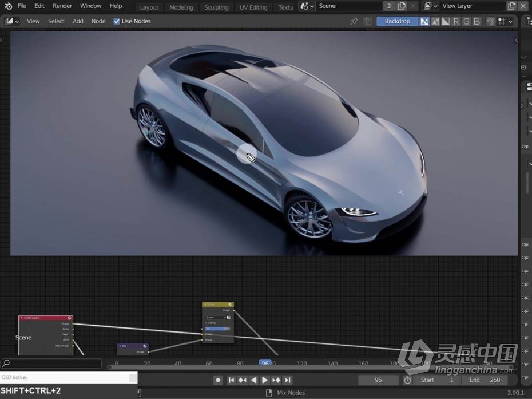
Task: Click the View Layer name field
Action: [x=473, y=6]
